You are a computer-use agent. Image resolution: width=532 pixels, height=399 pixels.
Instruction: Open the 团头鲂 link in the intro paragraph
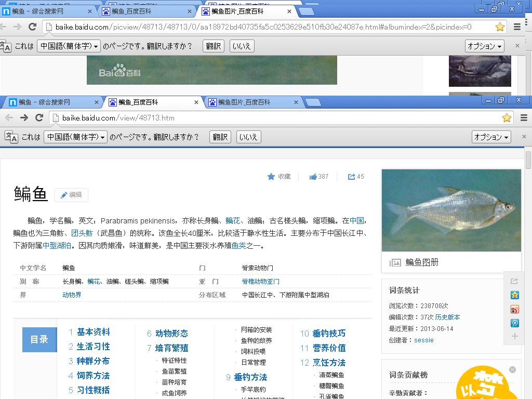coord(82,233)
